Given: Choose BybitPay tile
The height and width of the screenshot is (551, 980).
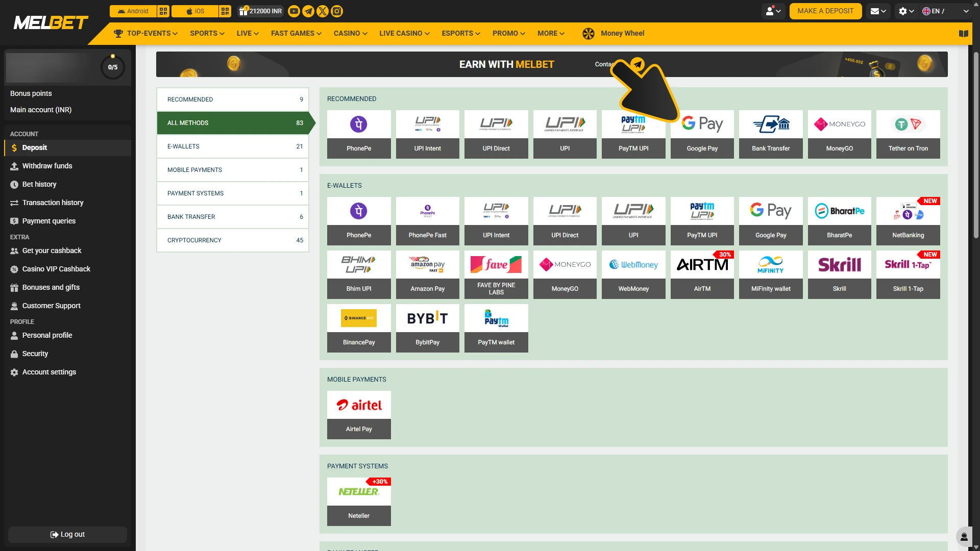Looking at the screenshot, I should pyautogui.click(x=428, y=329).
